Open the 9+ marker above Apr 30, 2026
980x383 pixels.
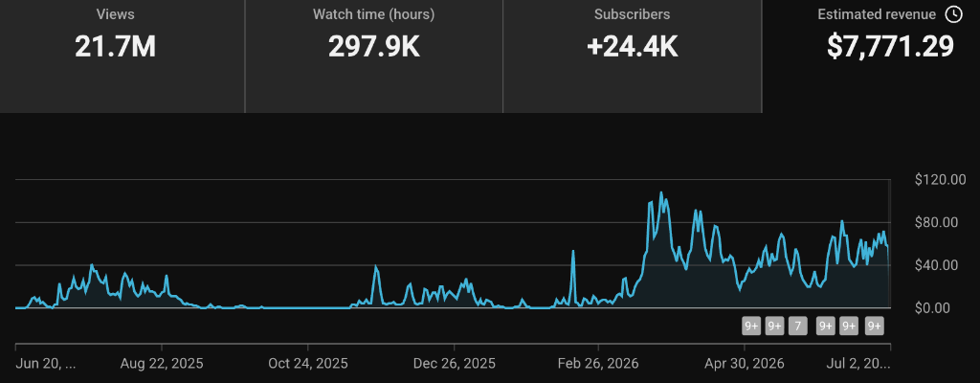(751, 327)
